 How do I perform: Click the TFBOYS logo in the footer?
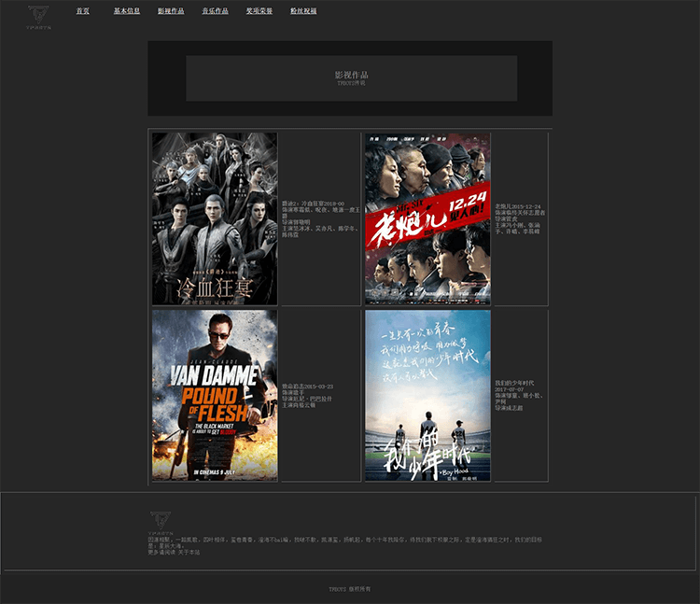click(x=161, y=523)
